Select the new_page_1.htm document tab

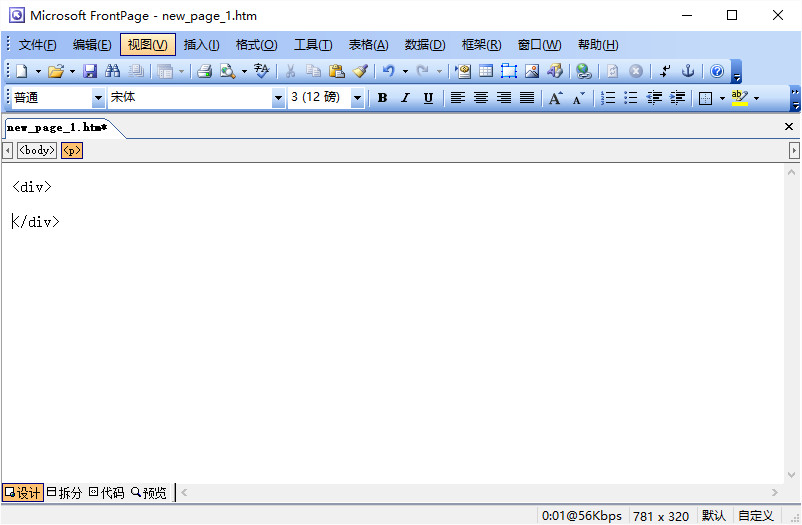57,127
